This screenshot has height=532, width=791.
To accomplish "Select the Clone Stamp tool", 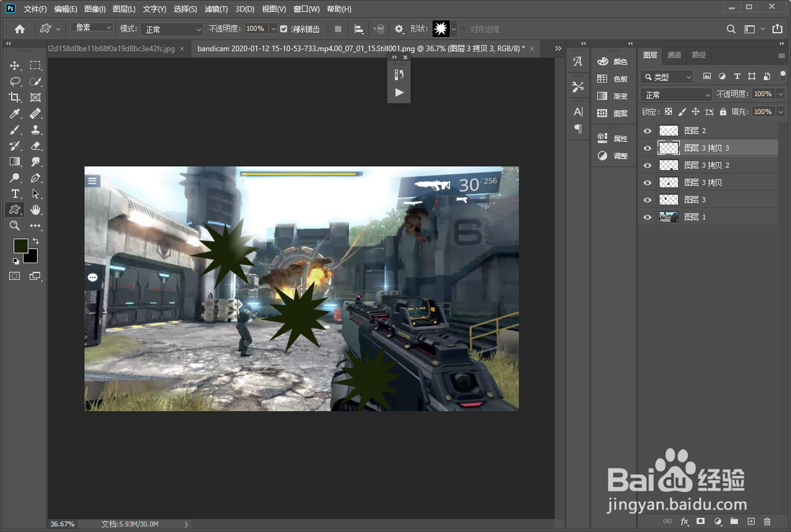I will [35, 129].
